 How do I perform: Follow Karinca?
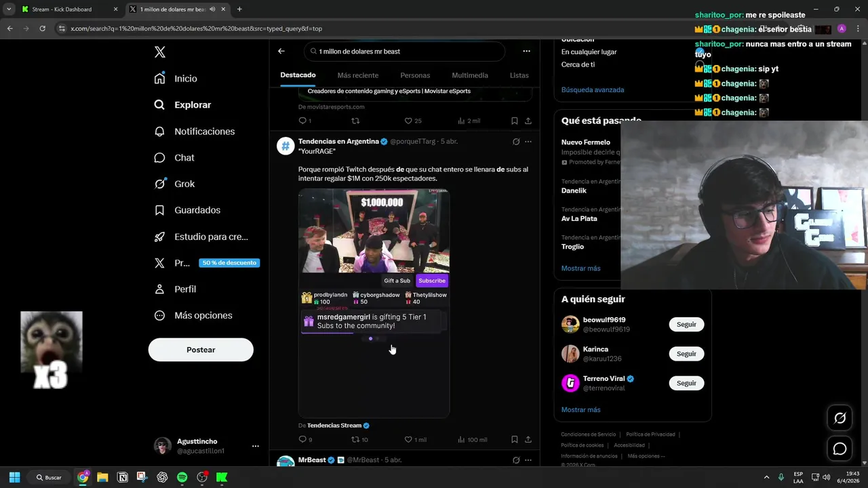[686, 354]
